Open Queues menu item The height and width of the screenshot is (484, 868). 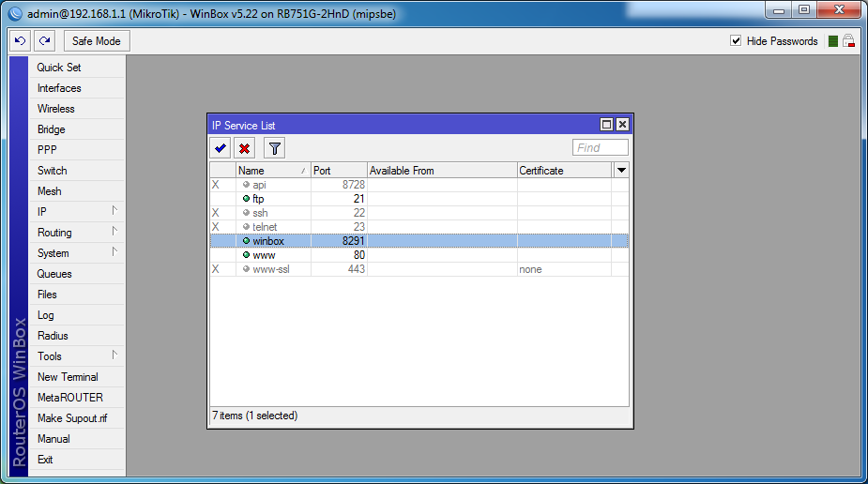click(x=76, y=274)
